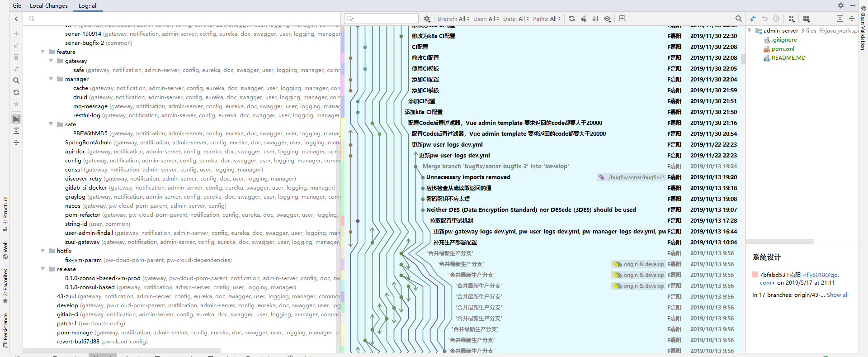Click Fetch all remotes icon in sidebar

16,92
